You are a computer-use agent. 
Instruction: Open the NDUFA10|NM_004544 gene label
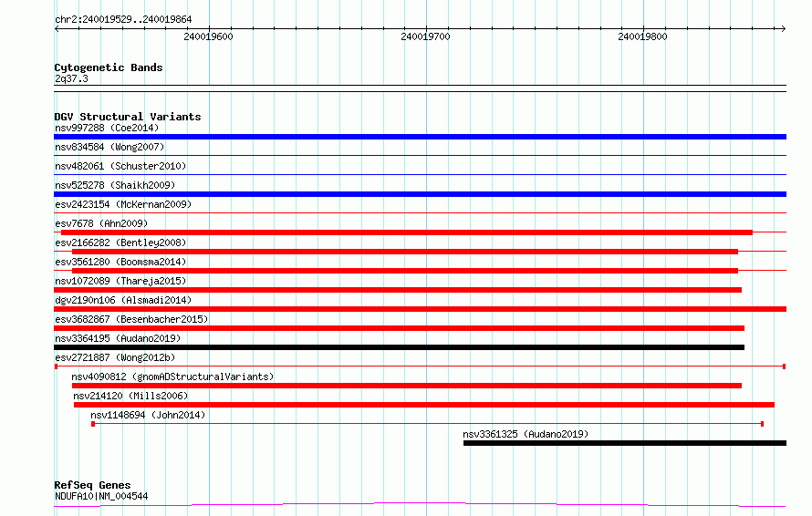pyautogui.click(x=101, y=496)
